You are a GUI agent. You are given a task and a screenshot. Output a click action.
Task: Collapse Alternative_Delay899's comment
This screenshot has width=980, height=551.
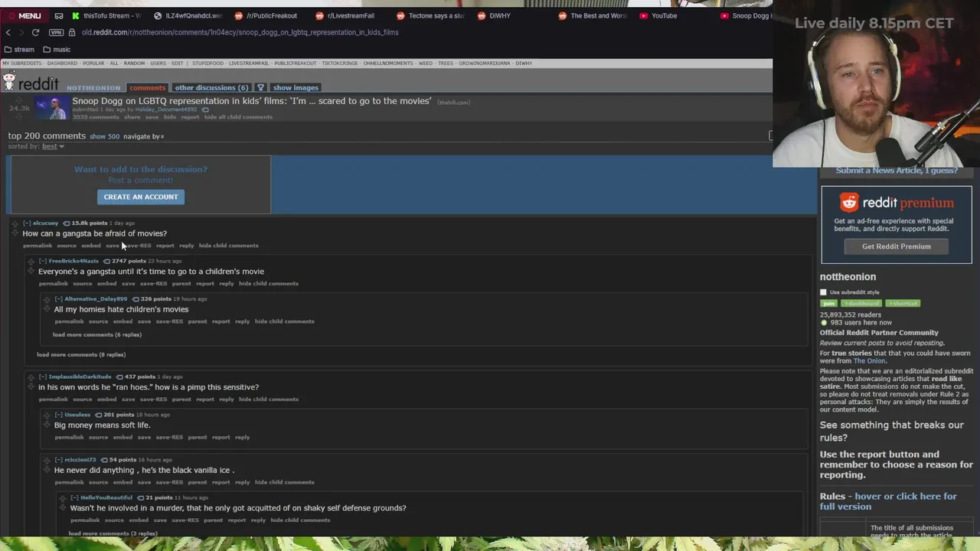[x=58, y=298]
